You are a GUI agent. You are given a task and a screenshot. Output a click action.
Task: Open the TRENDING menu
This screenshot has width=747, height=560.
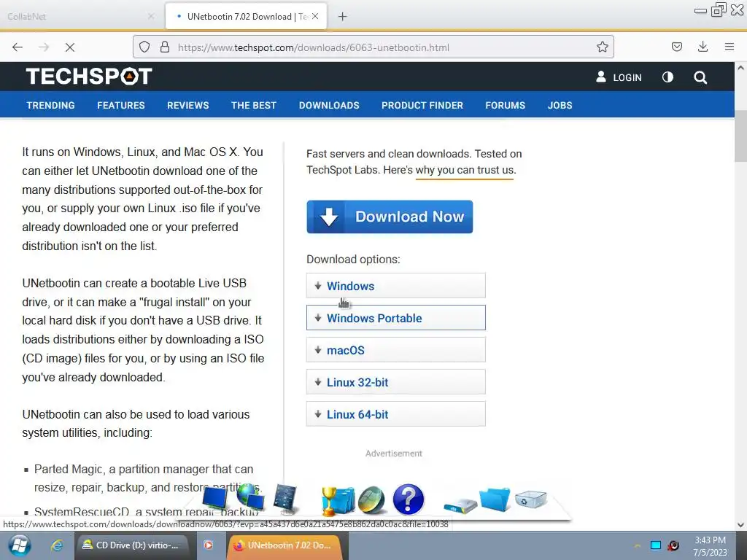[50, 105]
